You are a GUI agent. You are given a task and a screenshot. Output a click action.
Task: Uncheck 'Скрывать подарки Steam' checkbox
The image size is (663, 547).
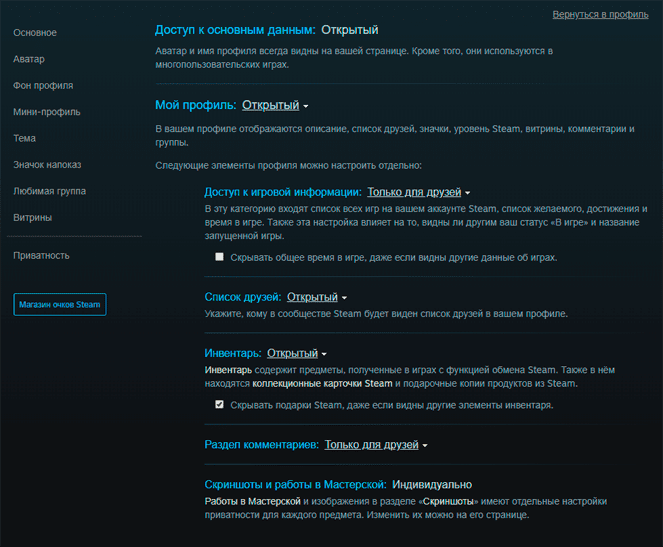(x=219, y=405)
